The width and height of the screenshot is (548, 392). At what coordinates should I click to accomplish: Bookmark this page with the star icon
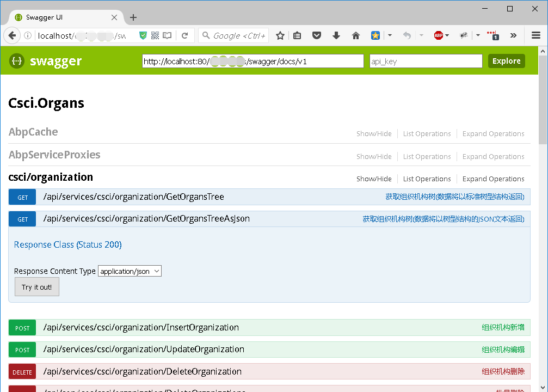[x=280, y=35]
